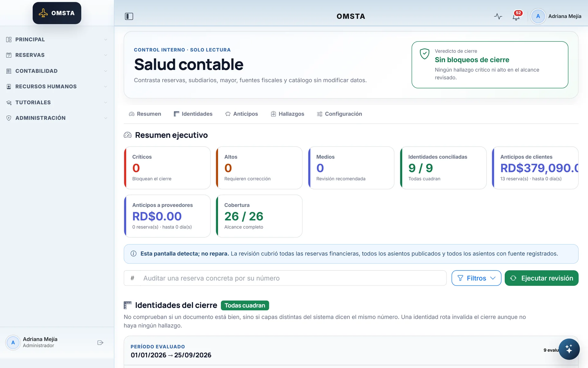Click the shield check verdict icon
The height and width of the screenshot is (368, 588).
click(x=424, y=54)
